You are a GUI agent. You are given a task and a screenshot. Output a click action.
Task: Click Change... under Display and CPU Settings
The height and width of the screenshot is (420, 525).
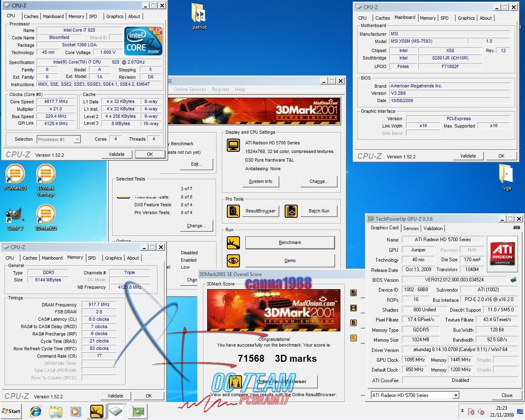click(319, 181)
